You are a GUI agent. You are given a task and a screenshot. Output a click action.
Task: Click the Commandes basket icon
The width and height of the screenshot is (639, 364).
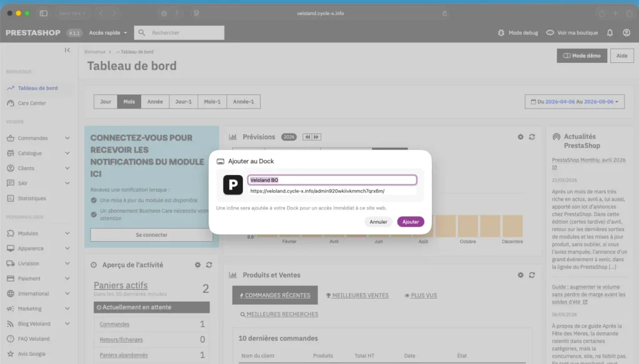(11, 138)
